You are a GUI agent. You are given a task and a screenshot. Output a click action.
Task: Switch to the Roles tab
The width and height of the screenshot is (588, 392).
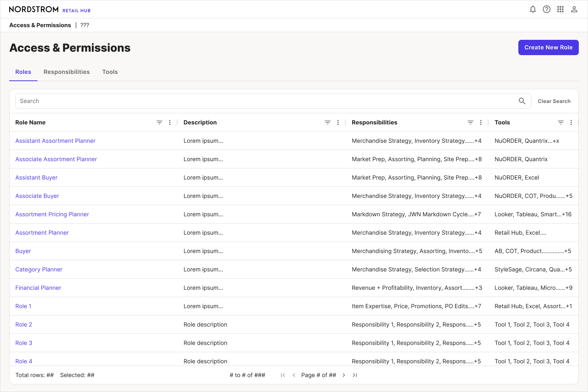click(x=23, y=72)
